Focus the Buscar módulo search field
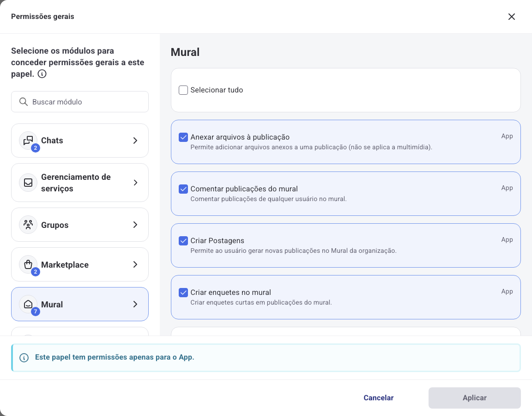This screenshot has height=416, width=532. tap(80, 102)
